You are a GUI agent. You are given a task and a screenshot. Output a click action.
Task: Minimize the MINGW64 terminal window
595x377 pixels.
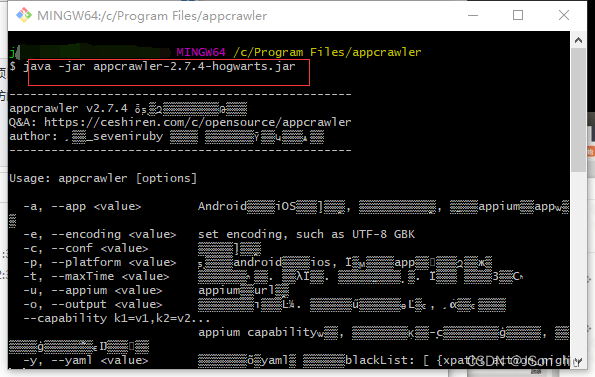click(x=473, y=16)
